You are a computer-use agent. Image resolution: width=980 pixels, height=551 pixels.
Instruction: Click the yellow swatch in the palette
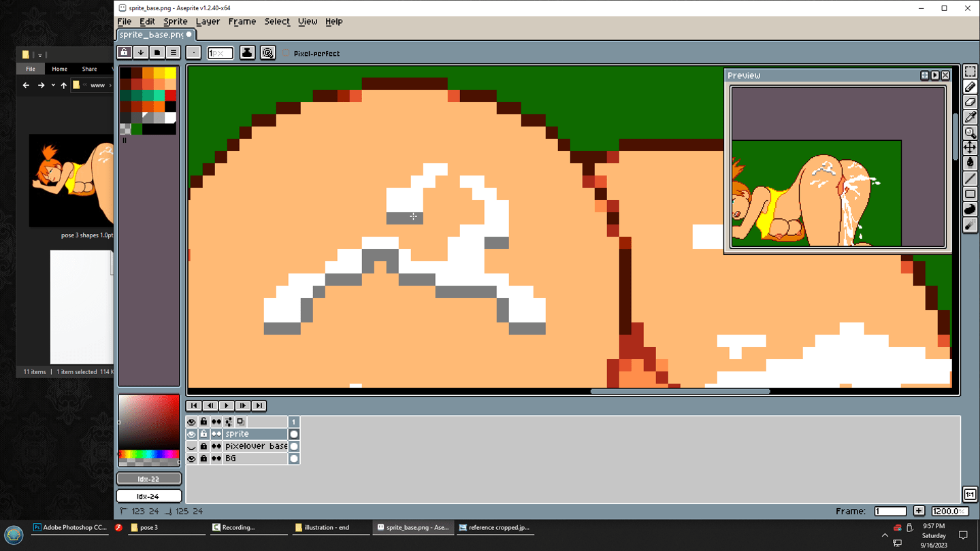170,73
